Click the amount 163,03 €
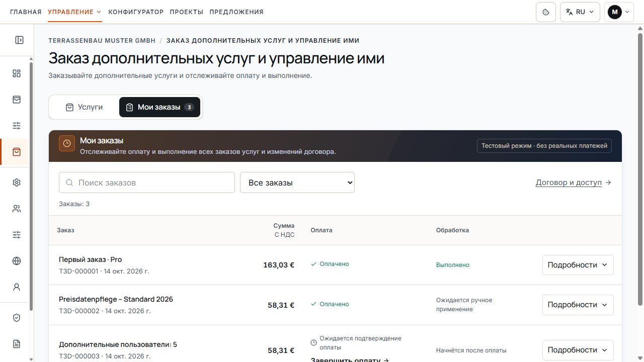Screen dimensions: 644x362 coord(279,265)
